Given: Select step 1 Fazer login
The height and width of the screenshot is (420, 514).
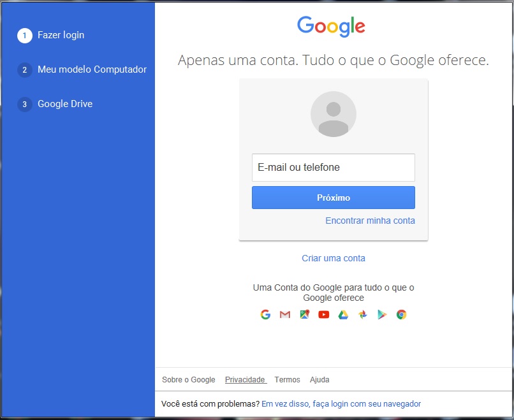Looking at the screenshot, I should click(51, 36).
